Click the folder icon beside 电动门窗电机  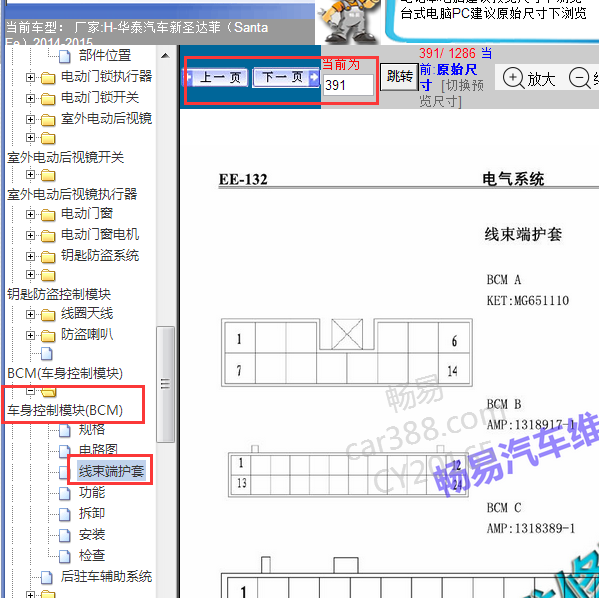click(48, 236)
